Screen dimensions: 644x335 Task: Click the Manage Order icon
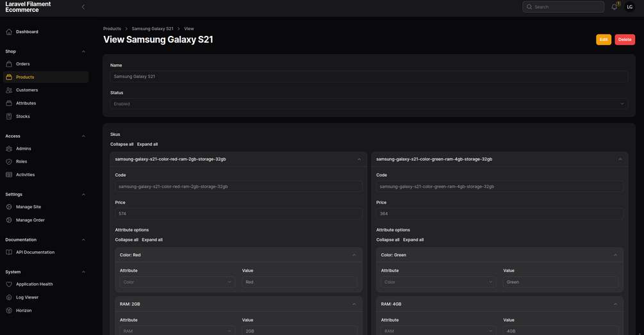tap(9, 220)
